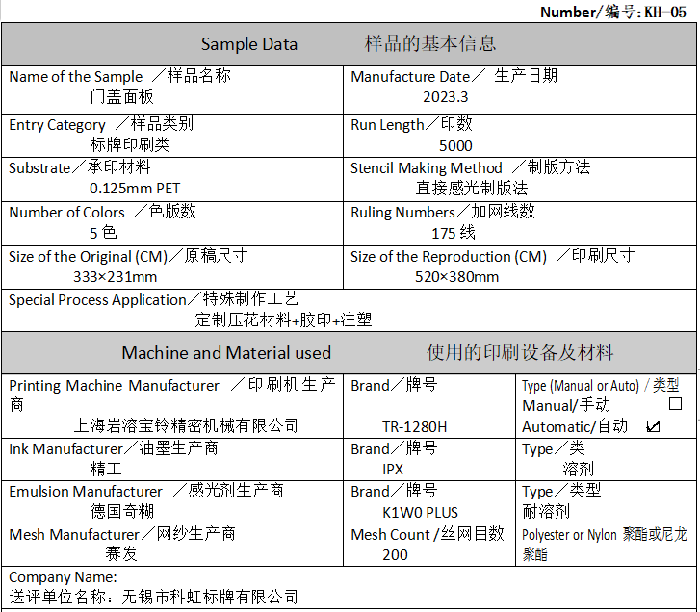
Task: Select the reproduction size 520×380mm
Action: tap(457, 277)
